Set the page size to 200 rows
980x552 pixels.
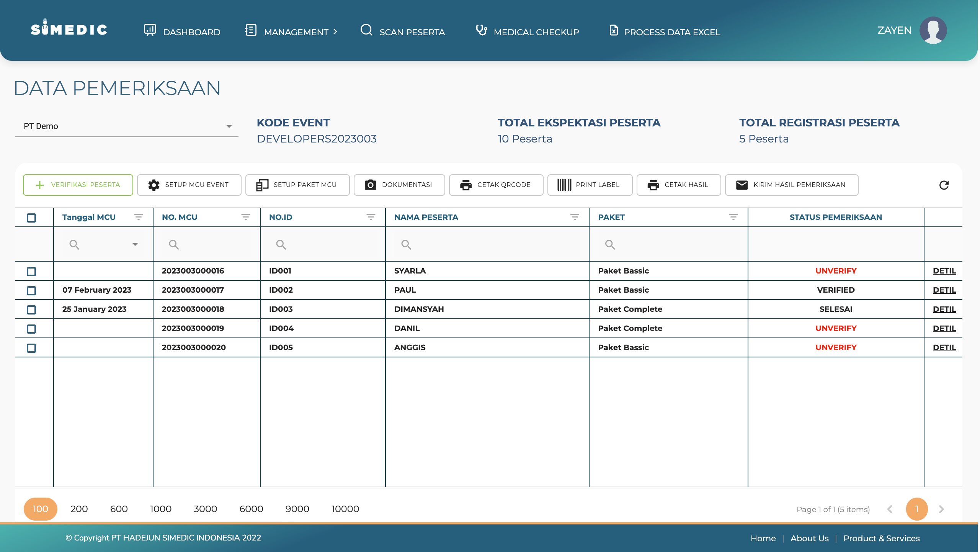[79, 509]
